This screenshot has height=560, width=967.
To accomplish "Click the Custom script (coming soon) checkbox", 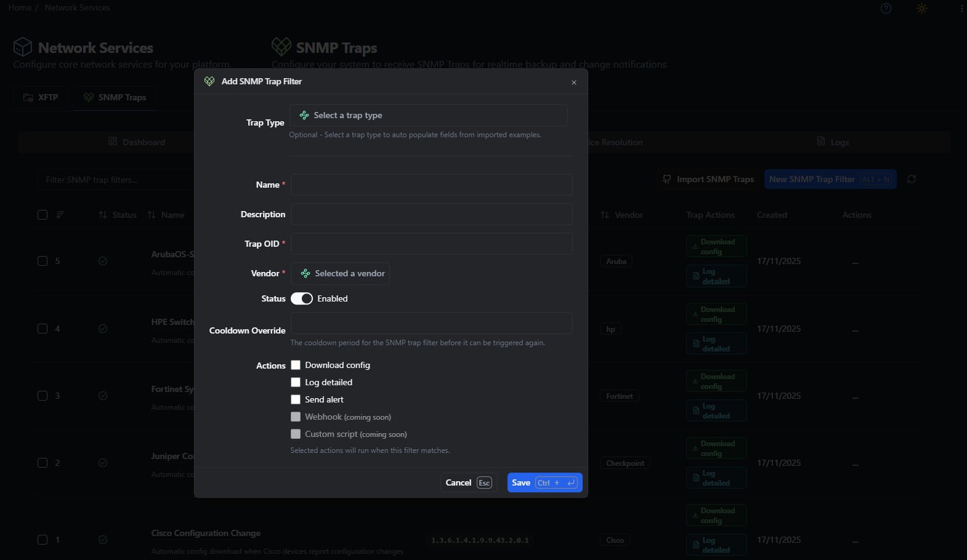I will (296, 434).
